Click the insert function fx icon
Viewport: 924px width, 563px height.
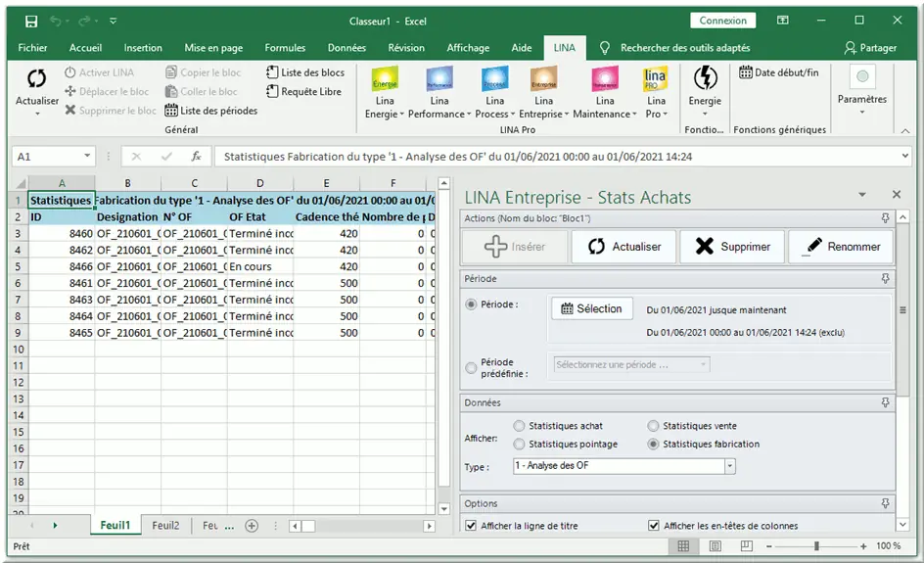point(196,157)
